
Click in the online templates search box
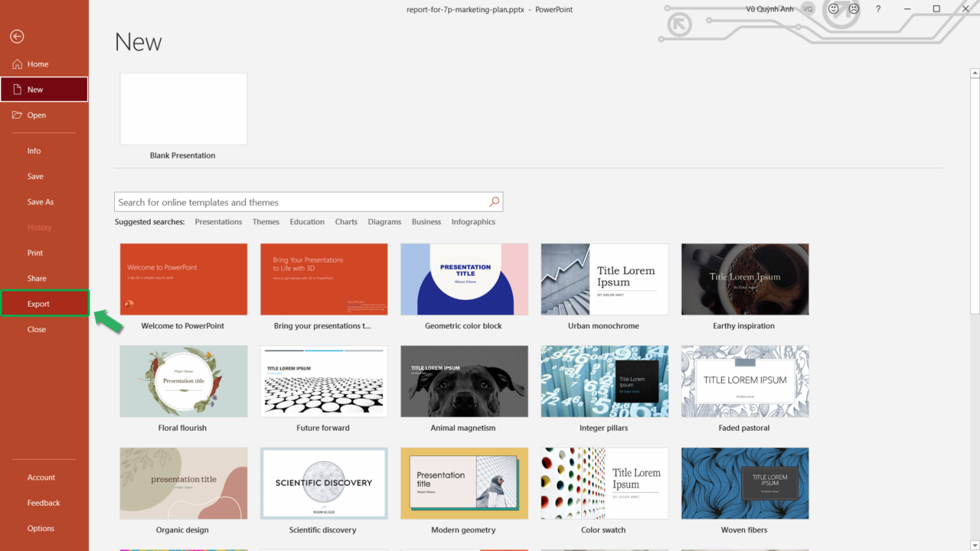299,202
